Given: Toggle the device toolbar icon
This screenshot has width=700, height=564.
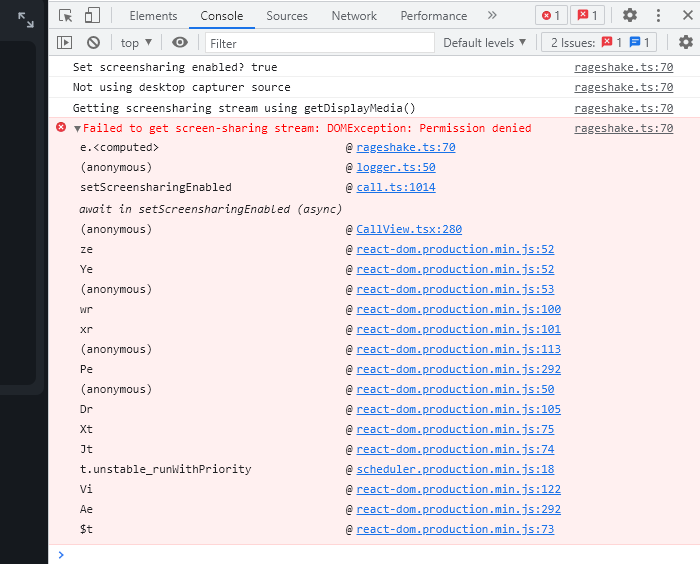Looking at the screenshot, I should [92, 16].
